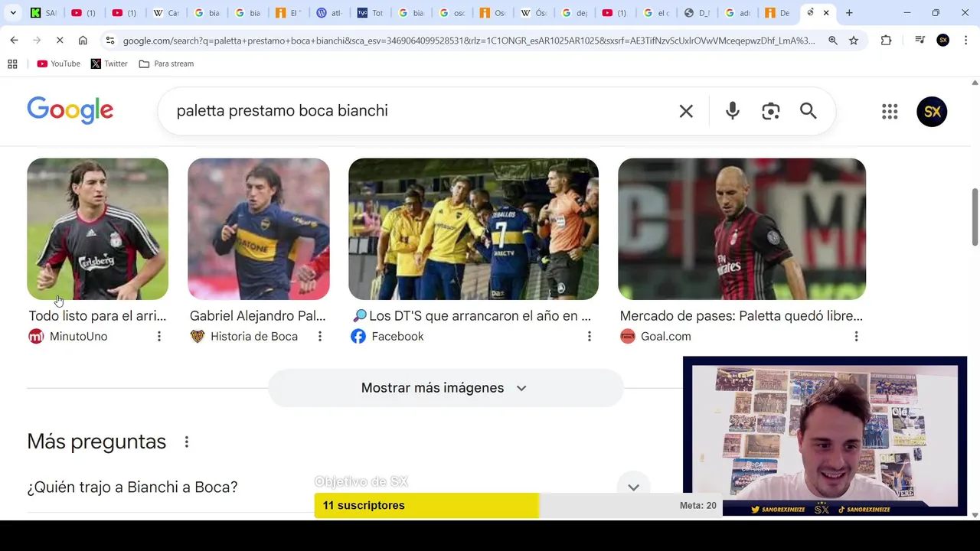Viewport: 980px width, 551px height.
Task: Click the Historia de Boca source label
Action: click(x=254, y=336)
